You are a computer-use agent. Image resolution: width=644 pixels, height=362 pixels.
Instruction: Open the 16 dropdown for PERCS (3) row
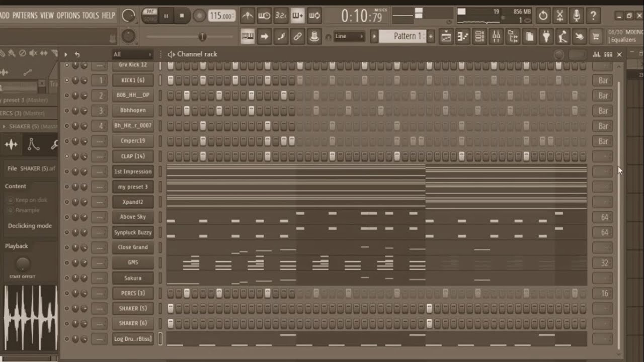(603, 293)
